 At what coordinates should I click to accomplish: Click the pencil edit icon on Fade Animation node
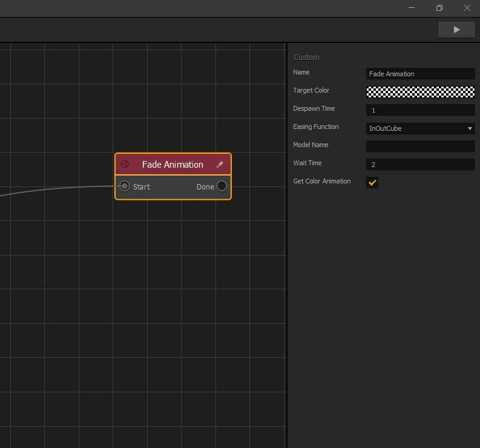[220, 165]
